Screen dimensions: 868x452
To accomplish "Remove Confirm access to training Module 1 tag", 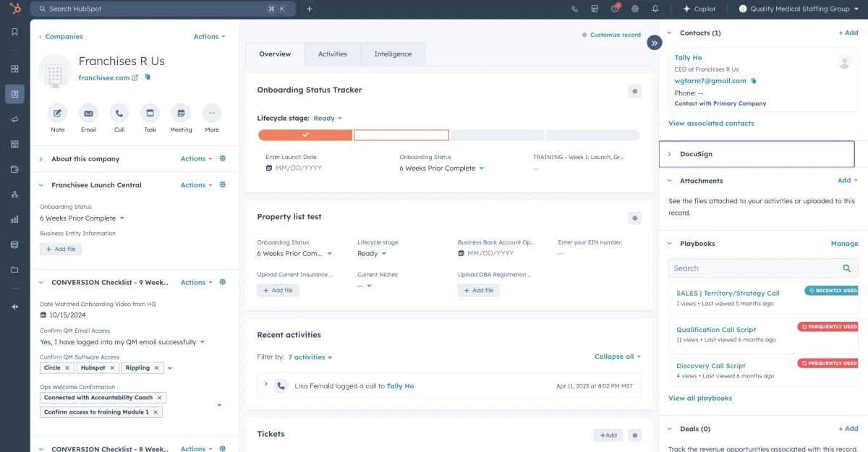I will pos(156,412).
